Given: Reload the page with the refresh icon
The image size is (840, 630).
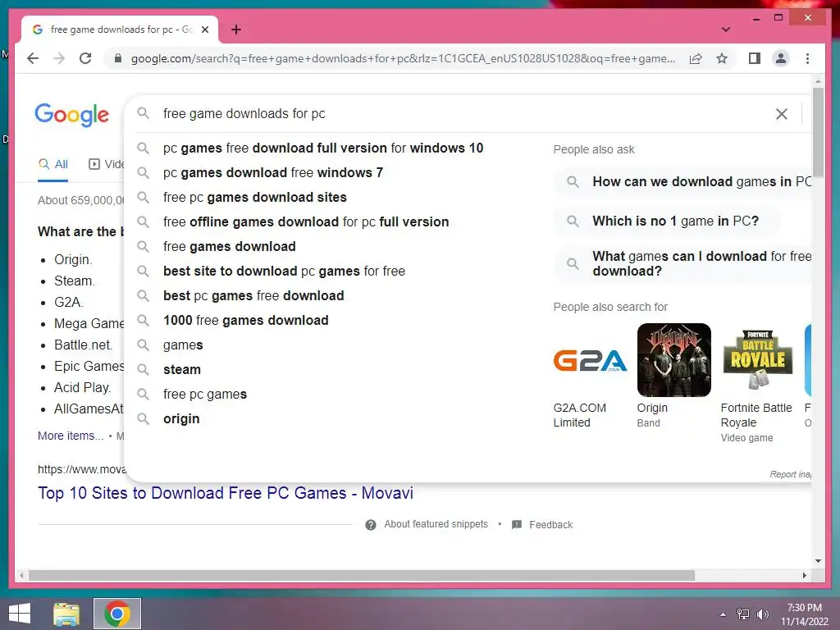Looking at the screenshot, I should click(85, 58).
